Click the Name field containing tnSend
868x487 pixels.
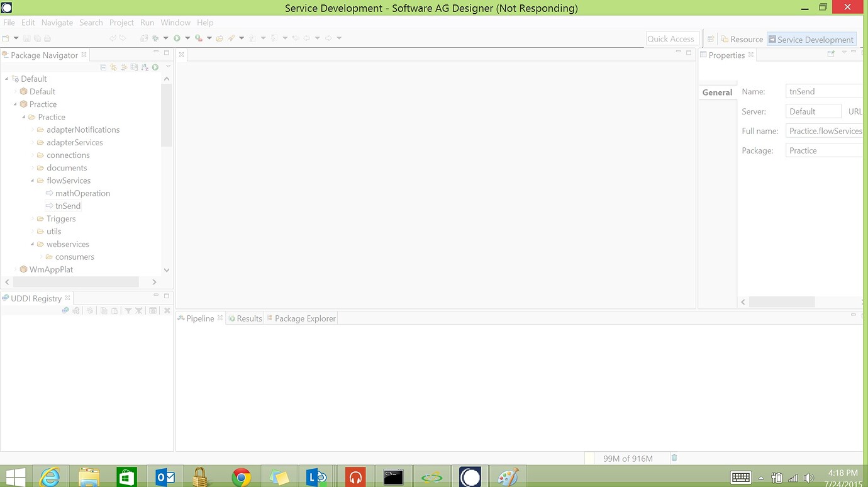tap(824, 91)
